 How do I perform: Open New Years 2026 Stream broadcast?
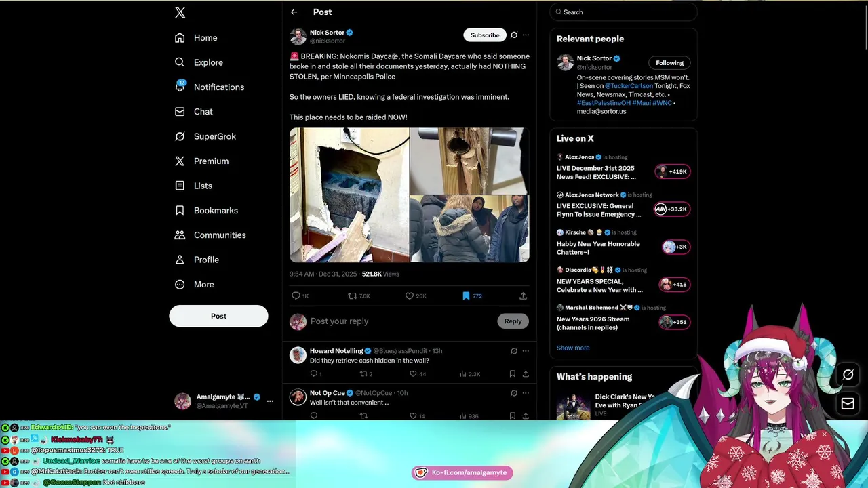623,319
